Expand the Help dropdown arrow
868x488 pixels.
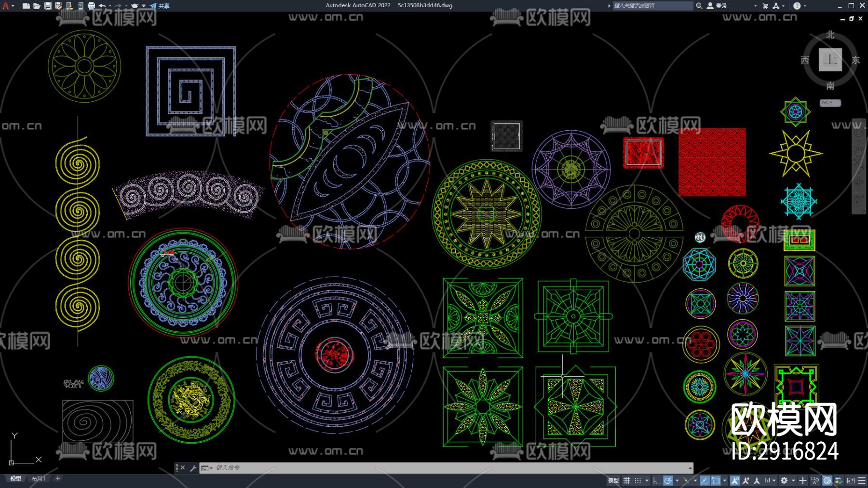tap(805, 6)
